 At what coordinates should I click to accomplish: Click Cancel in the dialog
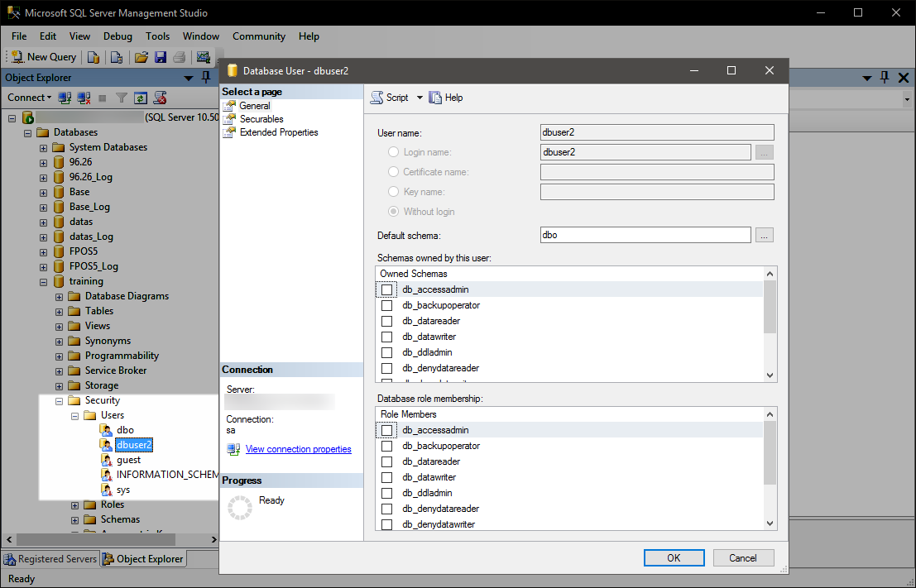point(743,557)
